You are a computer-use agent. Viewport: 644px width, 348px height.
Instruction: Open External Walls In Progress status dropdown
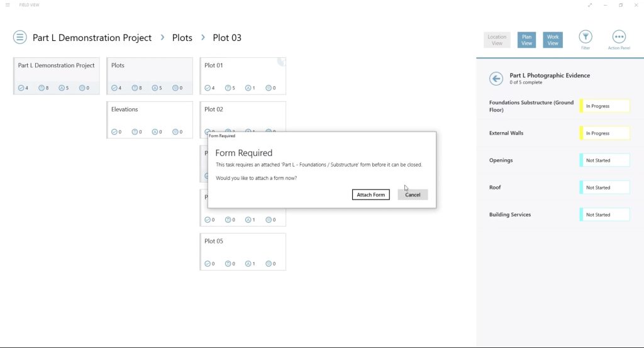[605, 133]
